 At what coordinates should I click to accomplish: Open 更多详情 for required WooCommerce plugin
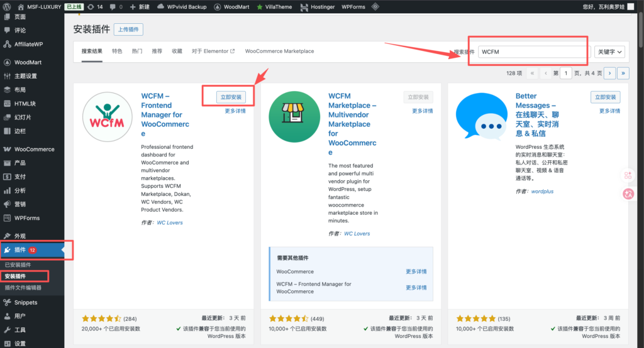coord(416,271)
